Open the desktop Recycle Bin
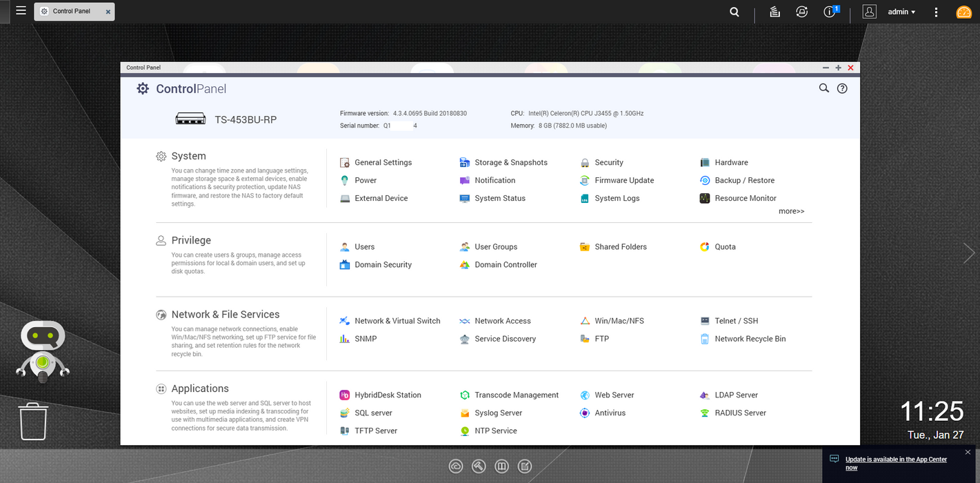The height and width of the screenshot is (483, 980). tap(33, 422)
